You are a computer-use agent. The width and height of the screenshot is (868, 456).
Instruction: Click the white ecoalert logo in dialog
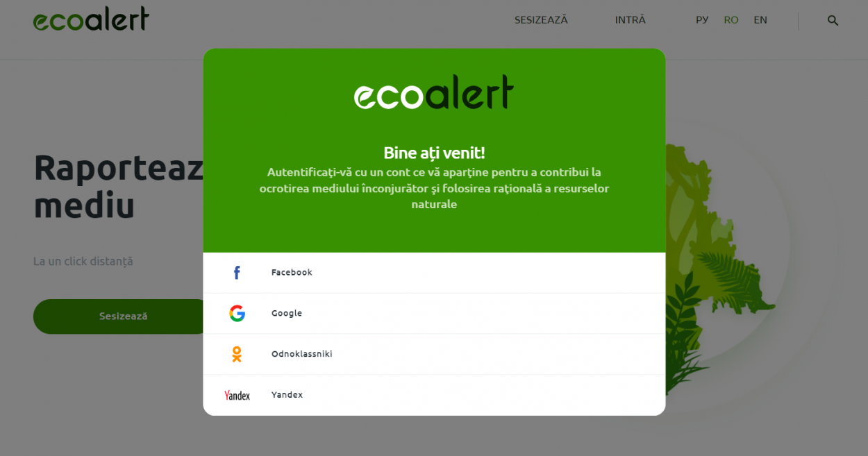[x=434, y=92]
